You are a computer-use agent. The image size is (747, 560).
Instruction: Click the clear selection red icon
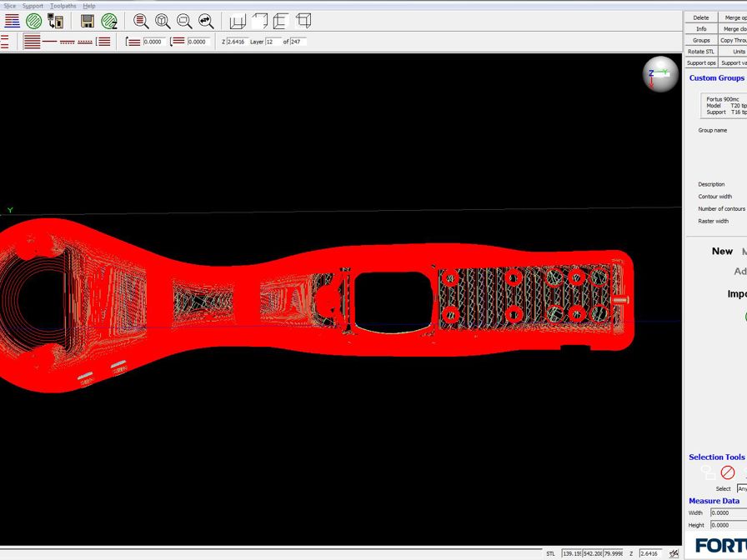coord(728,472)
